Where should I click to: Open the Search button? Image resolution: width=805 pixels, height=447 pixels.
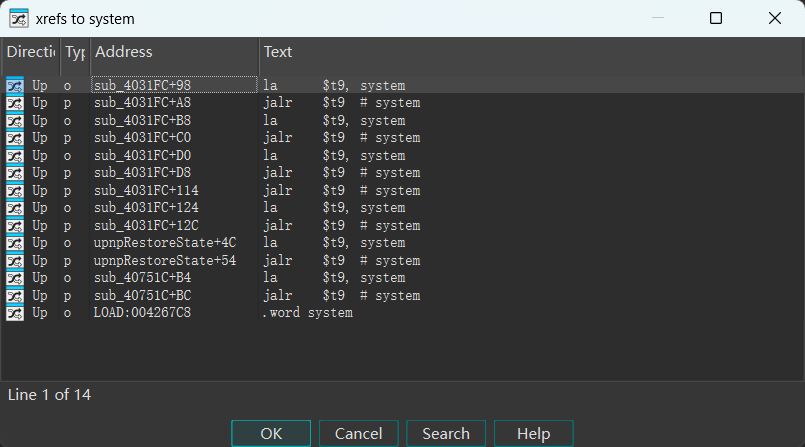tap(446, 433)
